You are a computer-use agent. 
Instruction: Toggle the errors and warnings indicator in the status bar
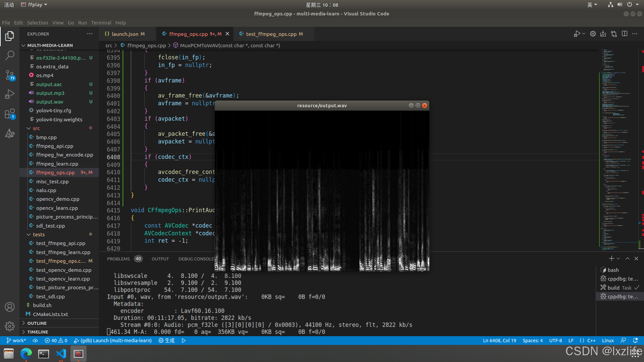(56, 341)
